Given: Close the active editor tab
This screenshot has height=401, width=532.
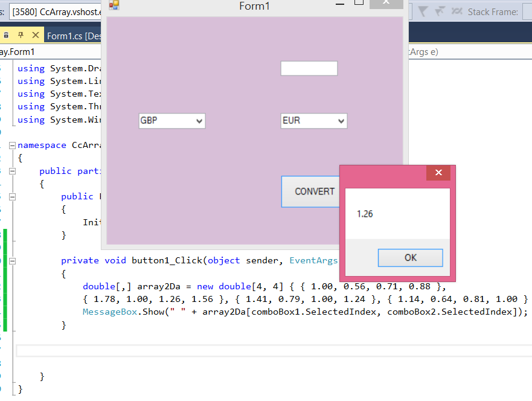Looking at the screenshot, I should [x=36, y=35].
